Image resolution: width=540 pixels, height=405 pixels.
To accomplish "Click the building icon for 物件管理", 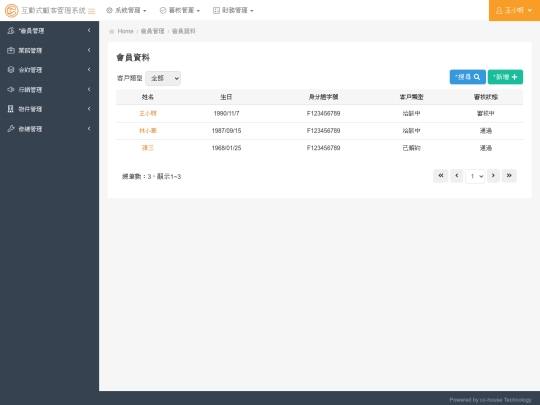I will tap(11, 109).
